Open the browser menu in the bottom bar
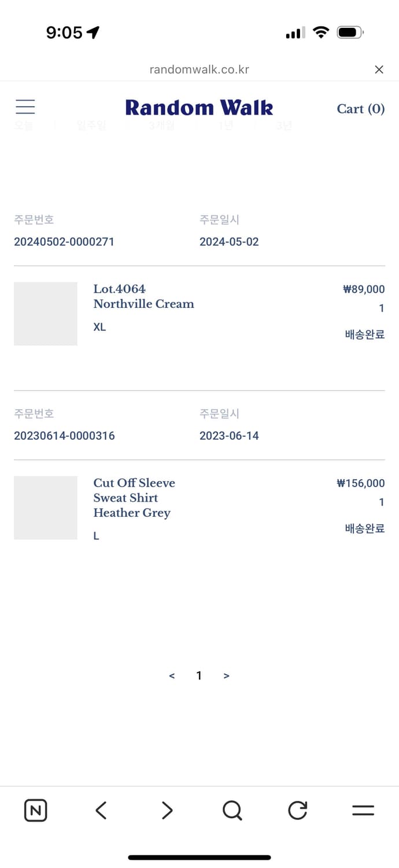The width and height of the screenshot is (399, 868). [x=363, y=810]
